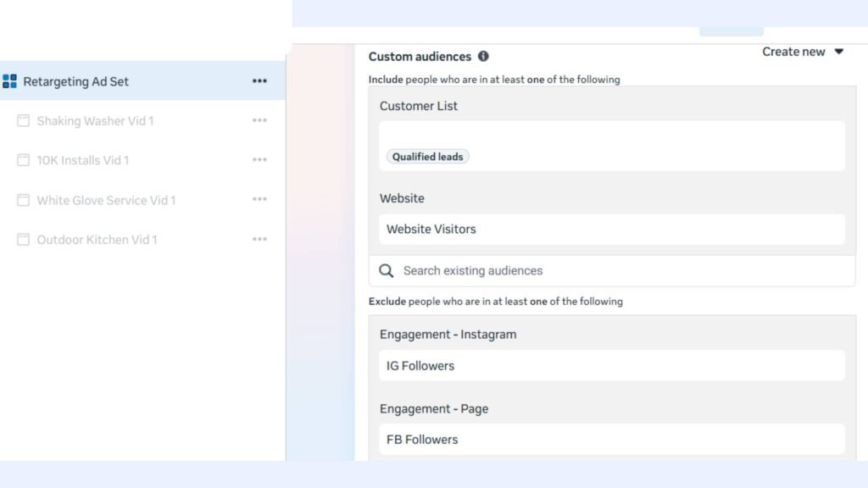Open more options for Shaking Washer Vid 1
The image size is (868, 488).
(x=259, y=121)
